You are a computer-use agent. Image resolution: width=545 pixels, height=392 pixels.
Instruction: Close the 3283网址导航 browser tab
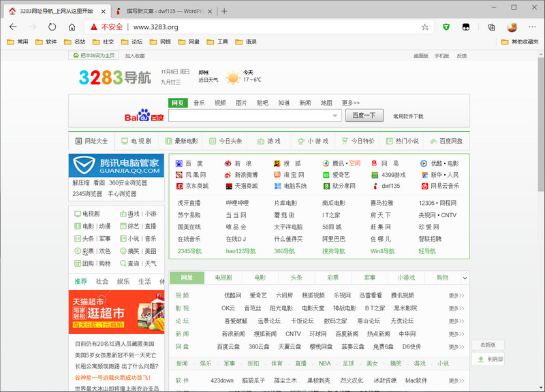(104, 12)
